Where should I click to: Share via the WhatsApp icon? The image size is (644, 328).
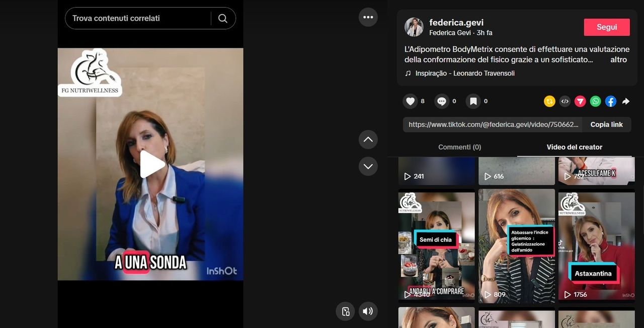point(596,101)
